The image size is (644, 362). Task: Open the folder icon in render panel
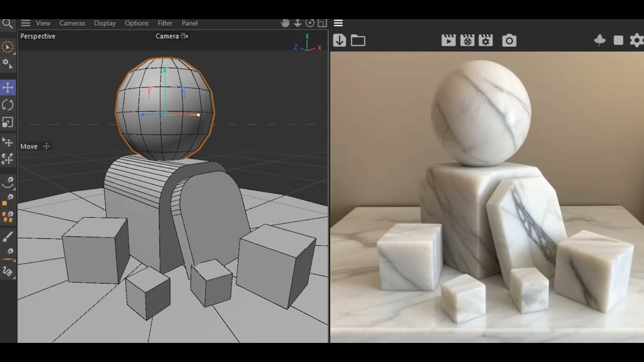[x=358, y=41]
